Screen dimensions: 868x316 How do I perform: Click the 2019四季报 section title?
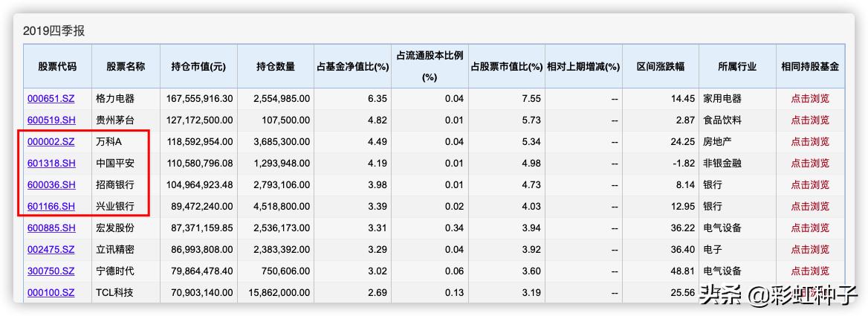(x=54, y=31)
